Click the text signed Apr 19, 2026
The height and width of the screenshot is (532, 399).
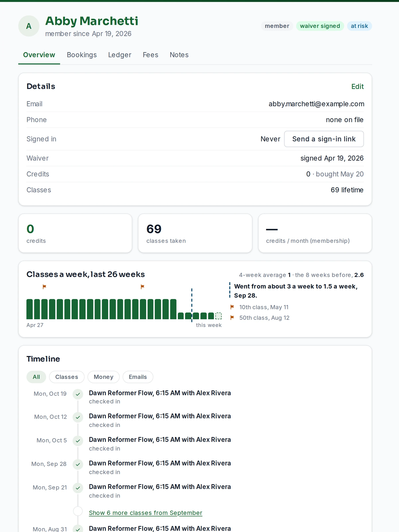pos(332,158)
